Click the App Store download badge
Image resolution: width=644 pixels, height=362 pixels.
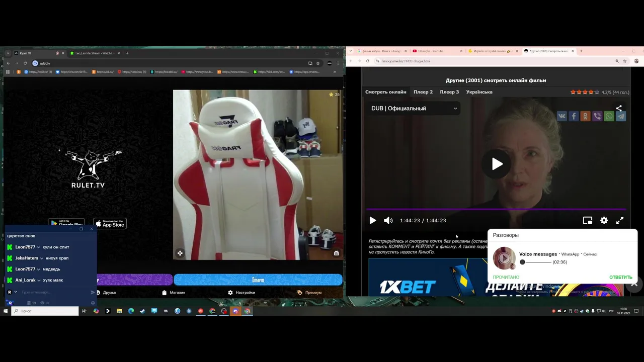tap(110, 223)
